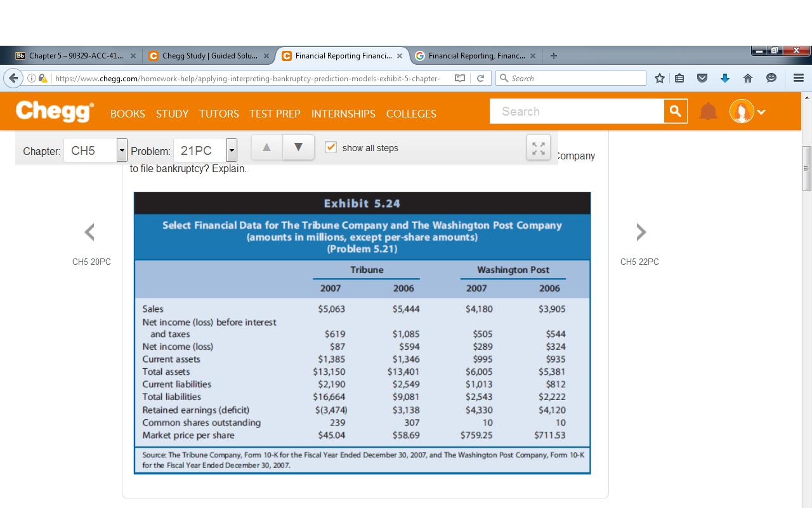The width and height of the screenshot is (812, 508).
Task: Click the up arrow to go to previous problem
Action: (266, 147)
